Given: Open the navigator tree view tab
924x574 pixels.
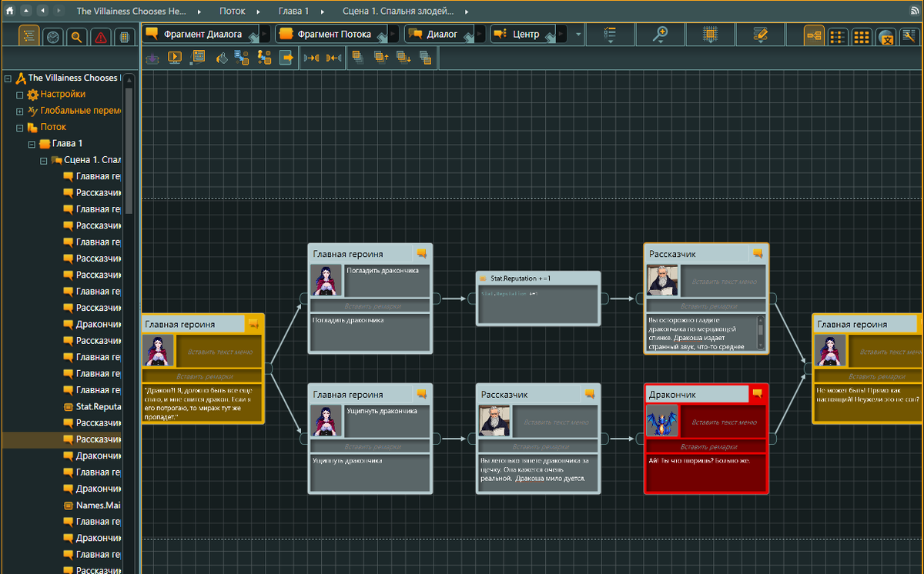Looking at the screenshot, I should pos(29,36).
